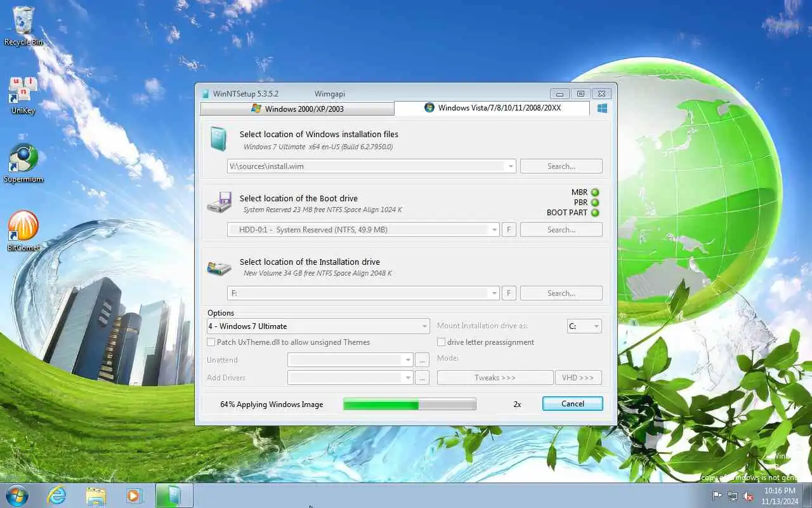This screenshot has height=508, width=812.
Task: Expand the install.wim path dropdown
Action: click(x=511, y=166)
